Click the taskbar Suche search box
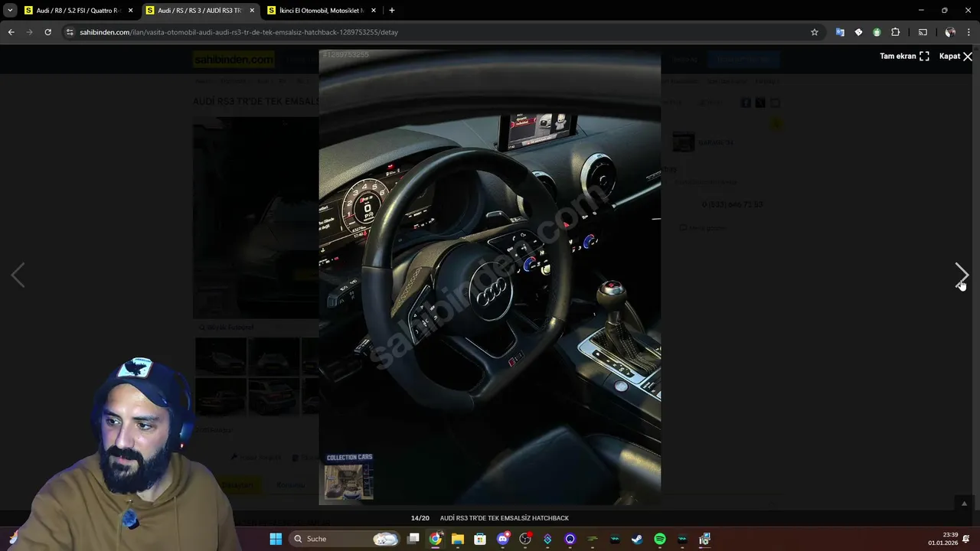The width and height of the screenshot is (980, 551). point(345,539)
